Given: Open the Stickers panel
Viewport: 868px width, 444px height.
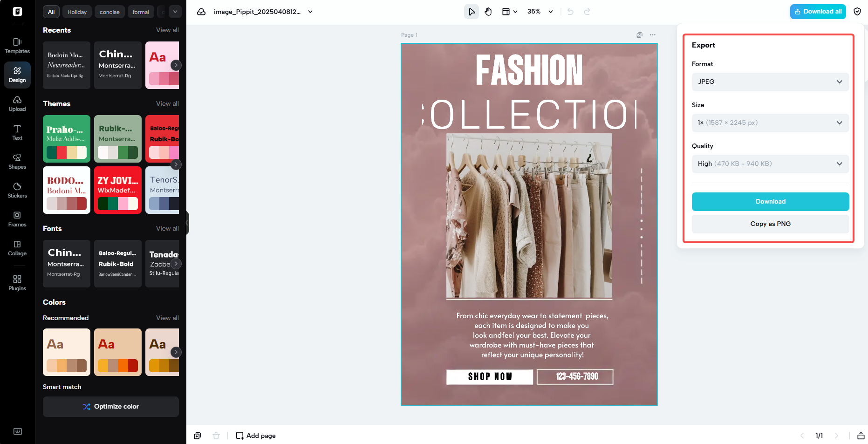Looking at the screenshot, I should 17,190.
